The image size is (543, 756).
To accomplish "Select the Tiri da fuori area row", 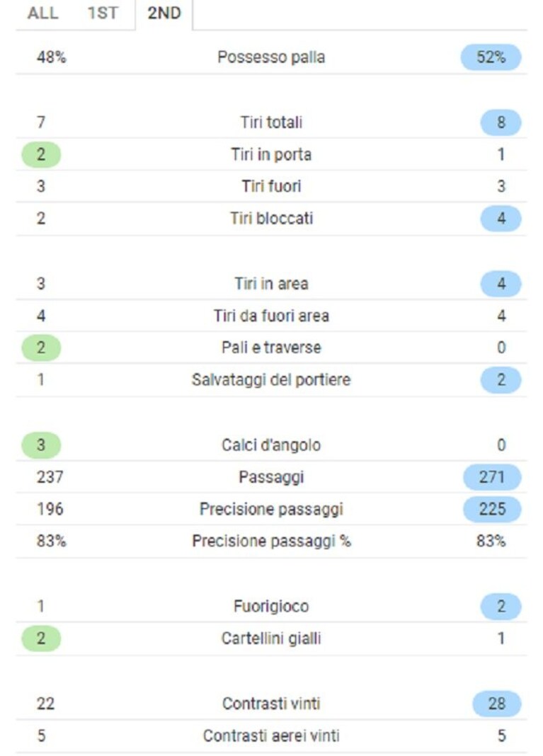I will 271,316.
